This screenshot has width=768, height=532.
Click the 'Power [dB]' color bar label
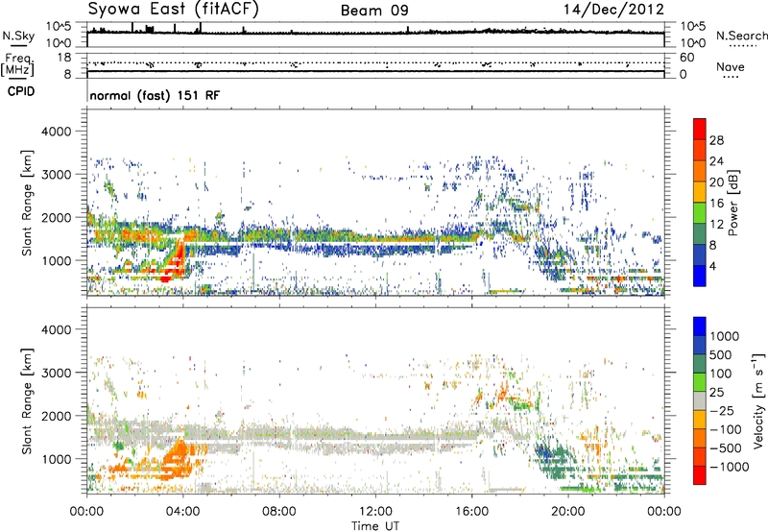pyautogui.click(x=733, y=203)
